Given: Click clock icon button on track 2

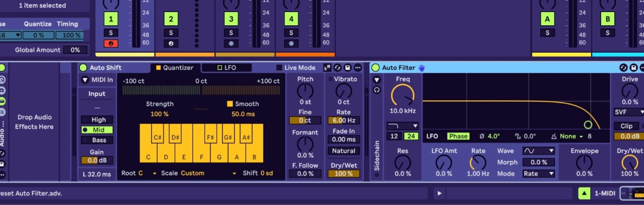Looking at the screenshot, I should click(171, 43).
